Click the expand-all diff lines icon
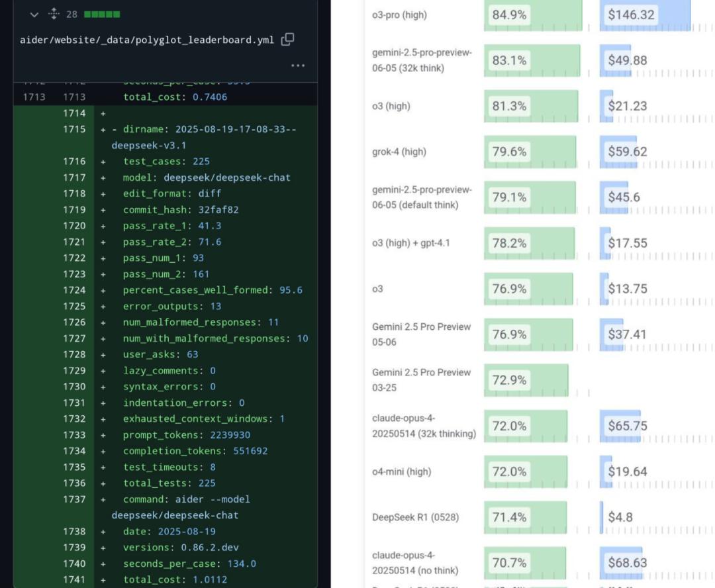715x588 pixels. (54, 15)
